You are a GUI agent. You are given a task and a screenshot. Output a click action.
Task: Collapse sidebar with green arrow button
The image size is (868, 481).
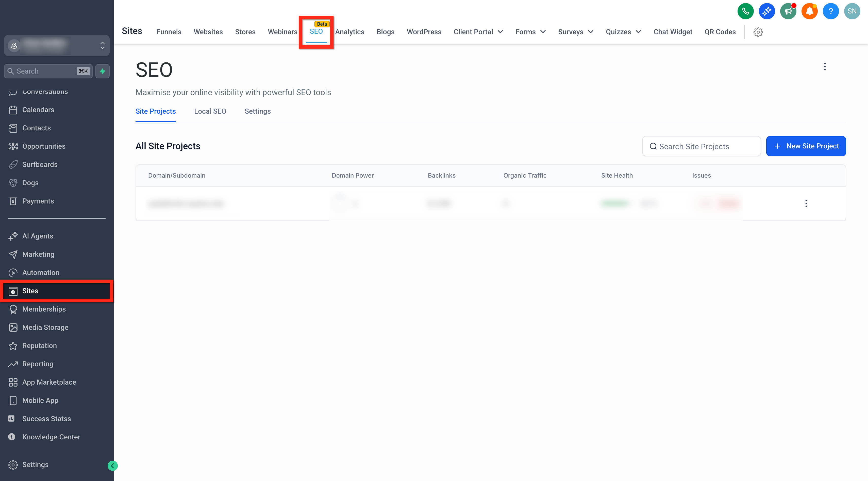(112, 466)
